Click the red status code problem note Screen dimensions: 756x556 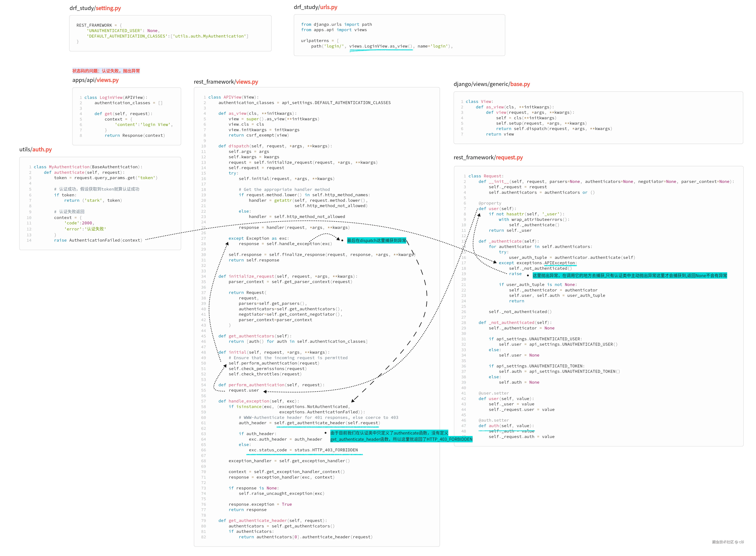[x=106, y=71]
